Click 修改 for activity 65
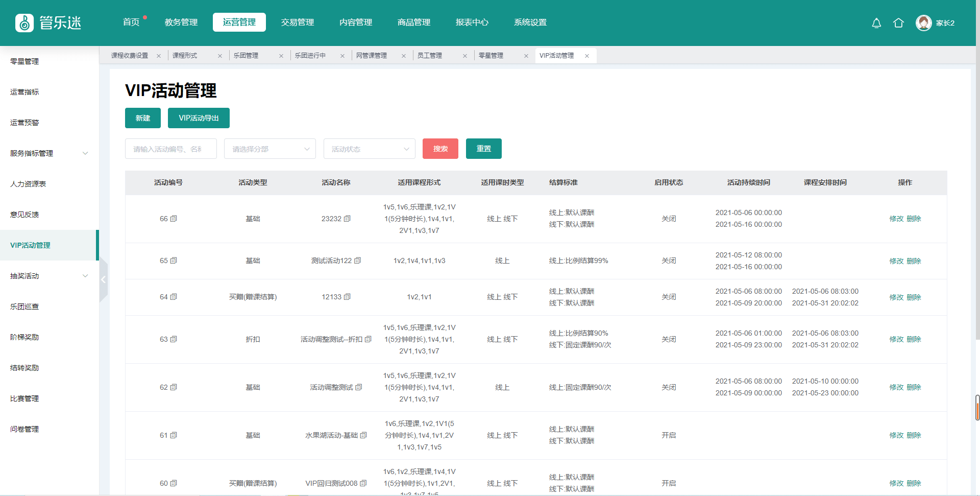980x496 pixels. (896, 261)
